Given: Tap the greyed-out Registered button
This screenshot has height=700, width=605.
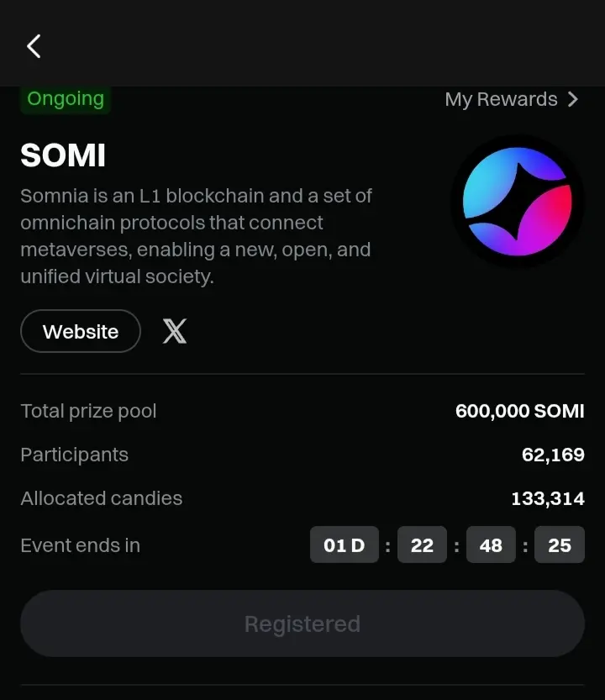Looking at the screenshot, I should point(302,624).
